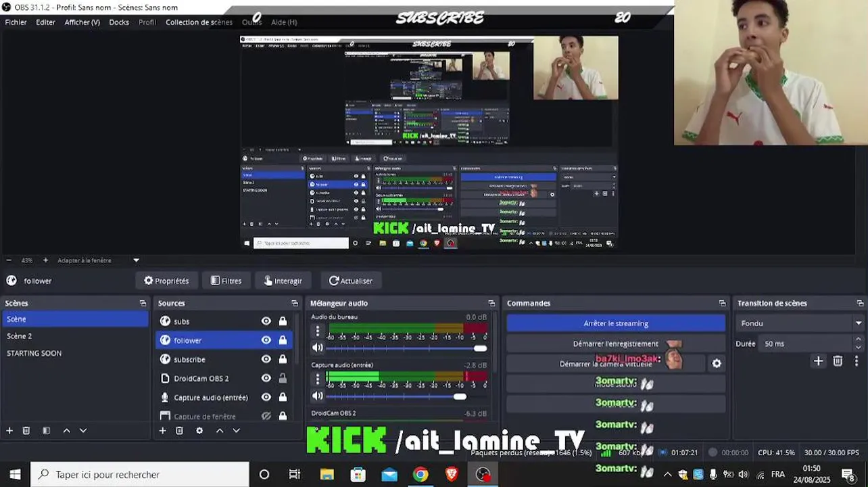The width and height of the screenshot is (868, 487).
Task: Mute the Audio du bureau speaker icon
Action: 317,348
